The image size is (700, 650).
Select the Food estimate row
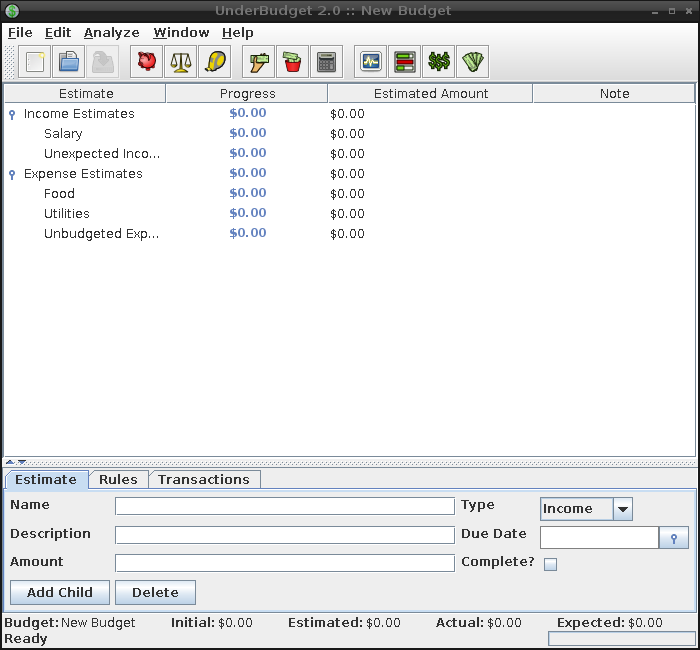coord(350,193)
